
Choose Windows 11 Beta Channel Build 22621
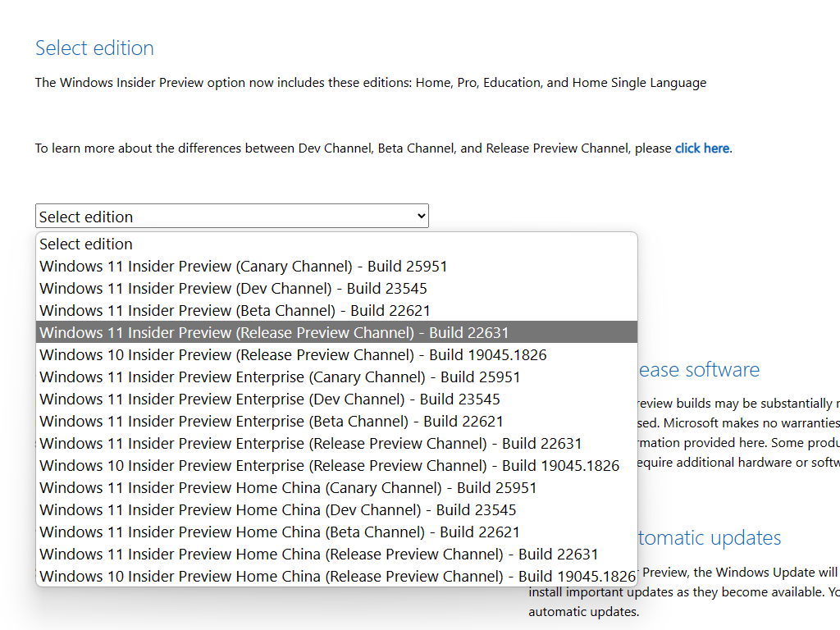[x=235, y=310]
